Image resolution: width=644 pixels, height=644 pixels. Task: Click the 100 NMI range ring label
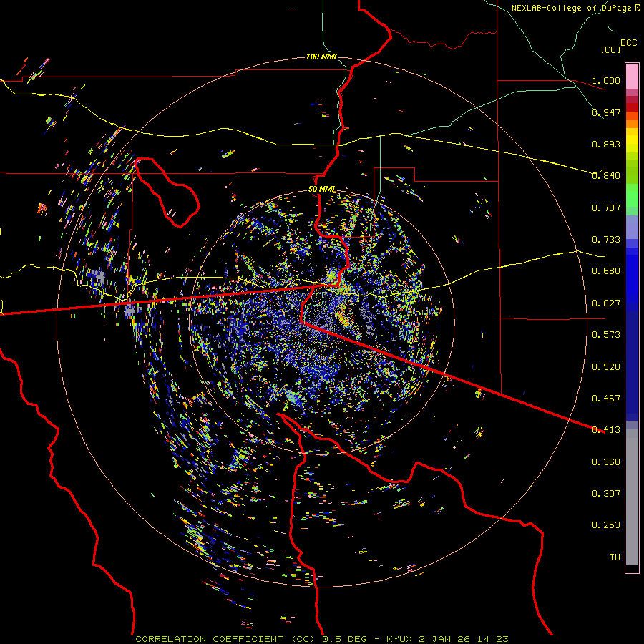tap(321, 57)
